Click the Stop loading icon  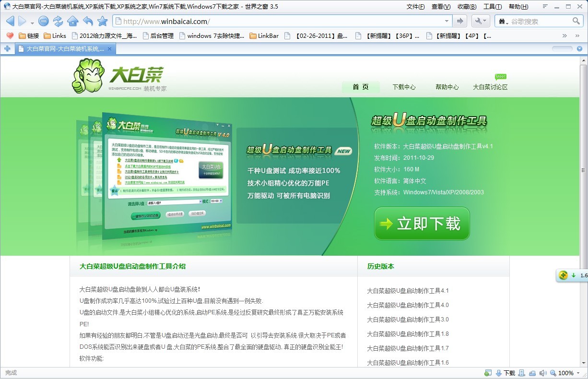click(x=44, y=21)
